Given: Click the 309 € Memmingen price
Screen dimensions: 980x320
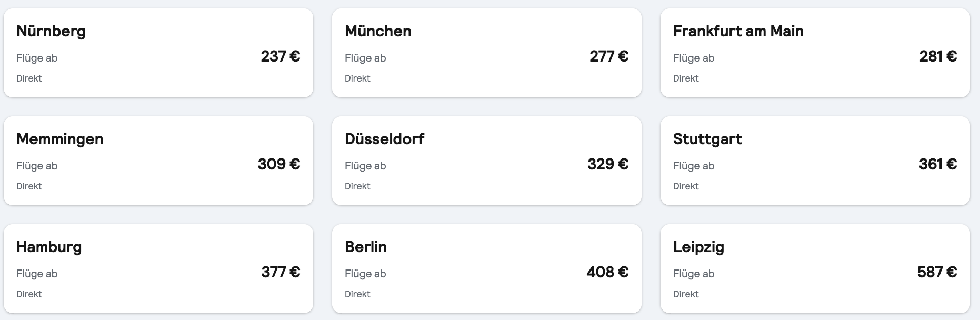Looking at the screenshot, I should tap(279, 164).
